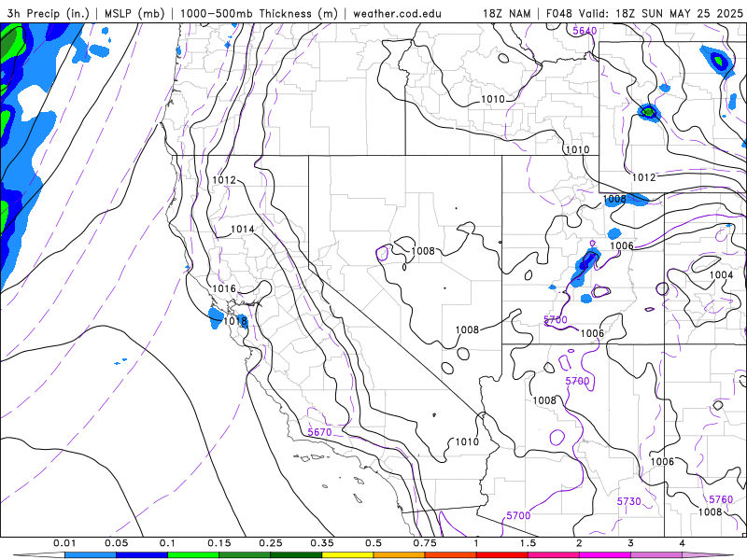Click the '0.05' legend value

click(x=116, y=543)
